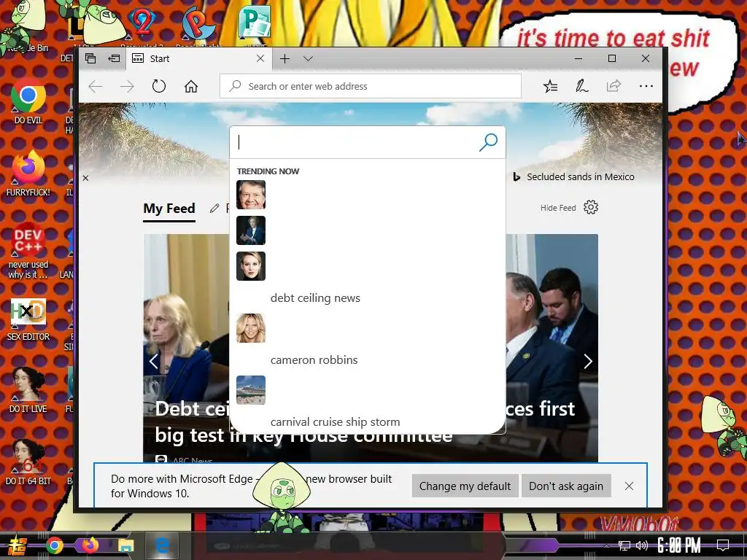Click Hide Feed link

558,208
